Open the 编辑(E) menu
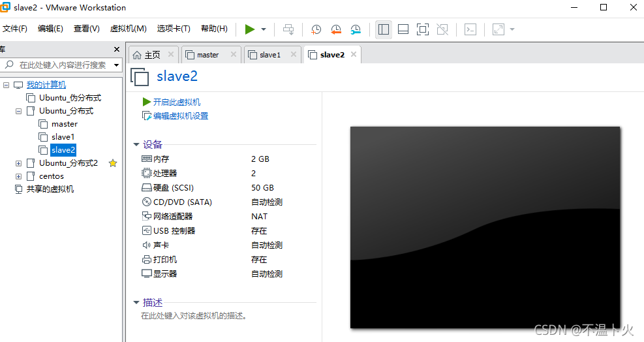Viewport: 644px width, 342px height. [x=50, y=28]
